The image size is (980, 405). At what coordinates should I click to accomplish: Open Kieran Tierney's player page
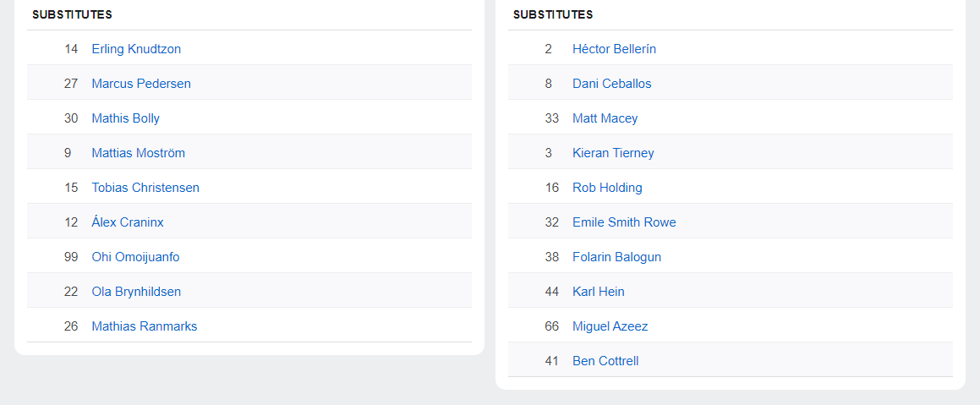coord(613,153)
